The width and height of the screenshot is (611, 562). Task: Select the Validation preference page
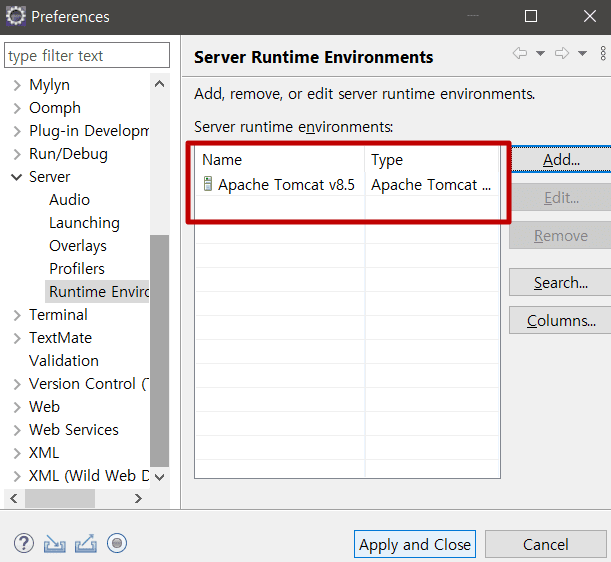(64, 361)
